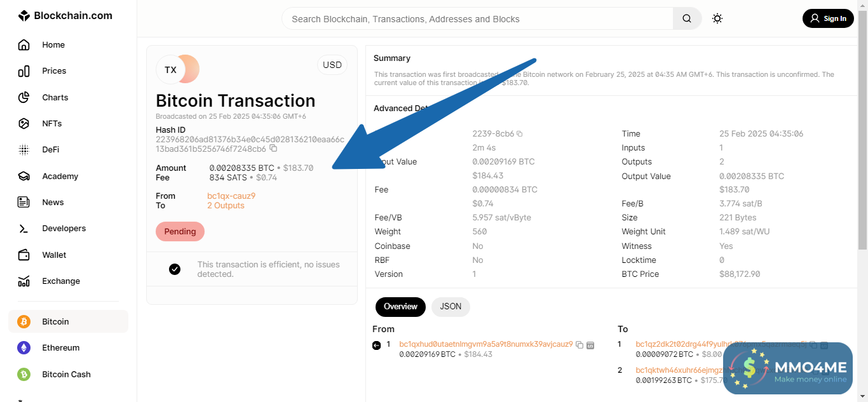Select the Overview tab
The width and height of the screenshot is (868, 402).
point(400,307)
